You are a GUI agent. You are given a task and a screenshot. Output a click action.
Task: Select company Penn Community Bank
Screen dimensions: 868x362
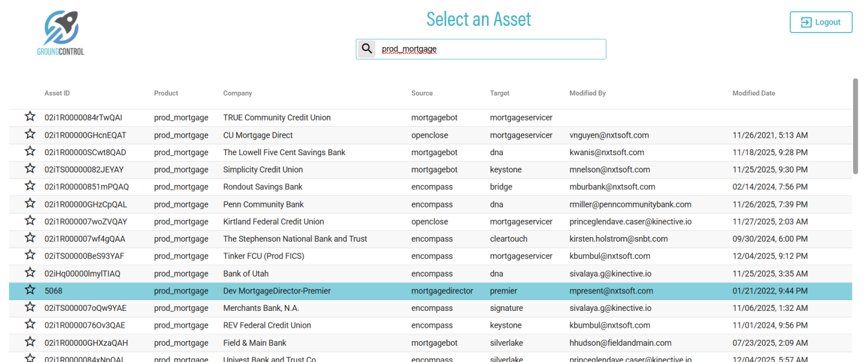pos(263,204)
